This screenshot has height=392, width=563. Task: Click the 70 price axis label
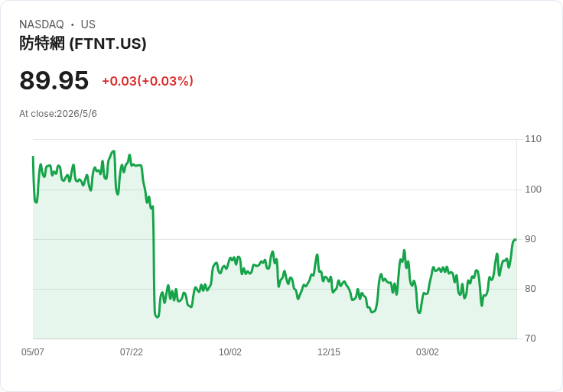[x=530, y=339]
